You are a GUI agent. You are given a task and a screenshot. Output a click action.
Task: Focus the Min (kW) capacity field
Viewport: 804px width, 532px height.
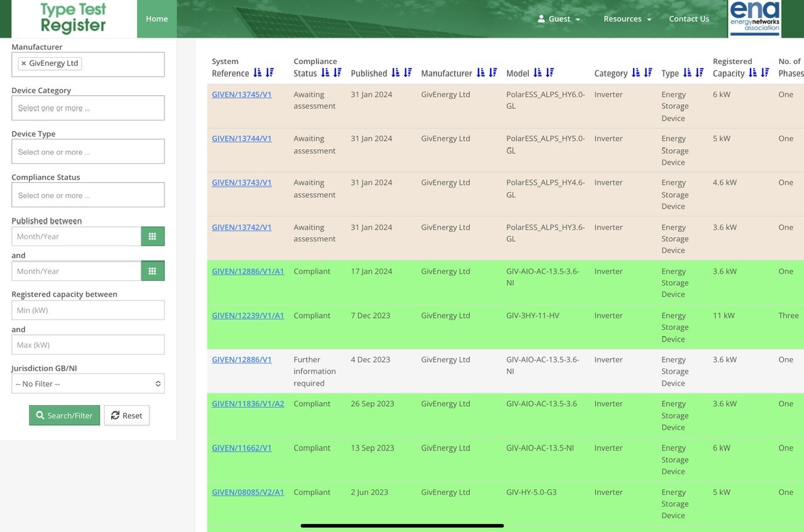88,310
